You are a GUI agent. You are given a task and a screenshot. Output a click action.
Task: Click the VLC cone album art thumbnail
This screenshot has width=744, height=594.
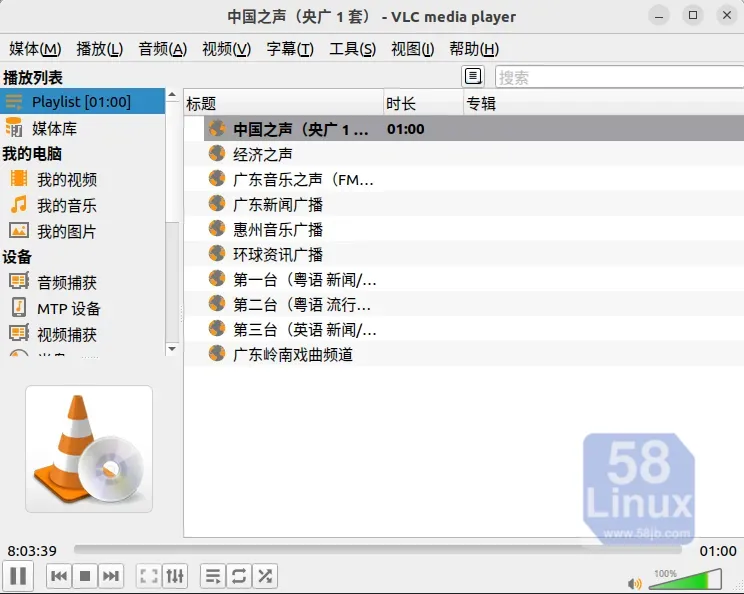click(x=89, y=449)
